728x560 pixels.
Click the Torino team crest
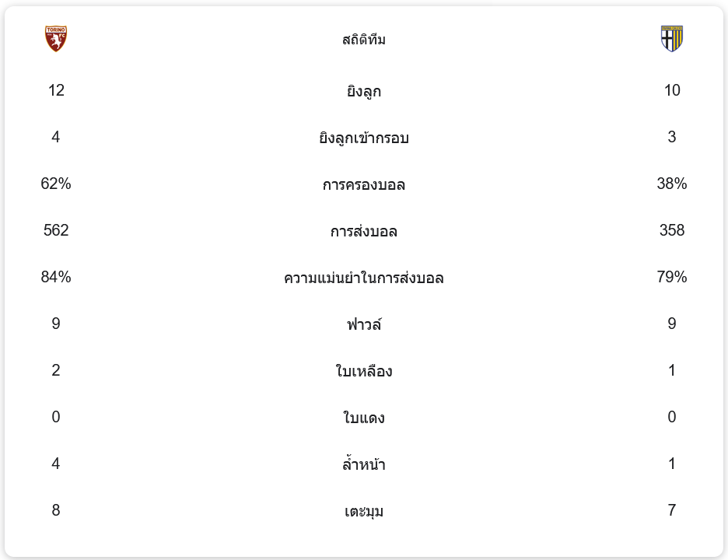[56, 39]
